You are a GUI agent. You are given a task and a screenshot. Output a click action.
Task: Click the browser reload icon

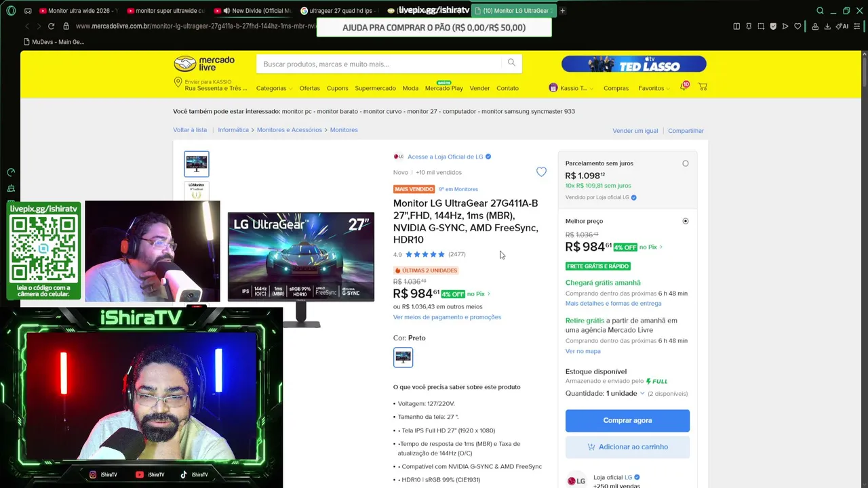click(51, 26)
